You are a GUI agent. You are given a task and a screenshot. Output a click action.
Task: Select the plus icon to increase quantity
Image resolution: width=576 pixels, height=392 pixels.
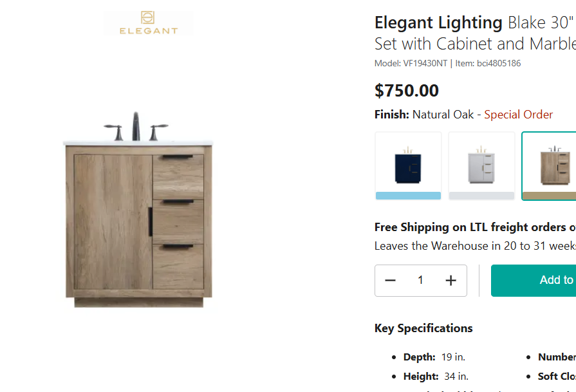point(451,280)
